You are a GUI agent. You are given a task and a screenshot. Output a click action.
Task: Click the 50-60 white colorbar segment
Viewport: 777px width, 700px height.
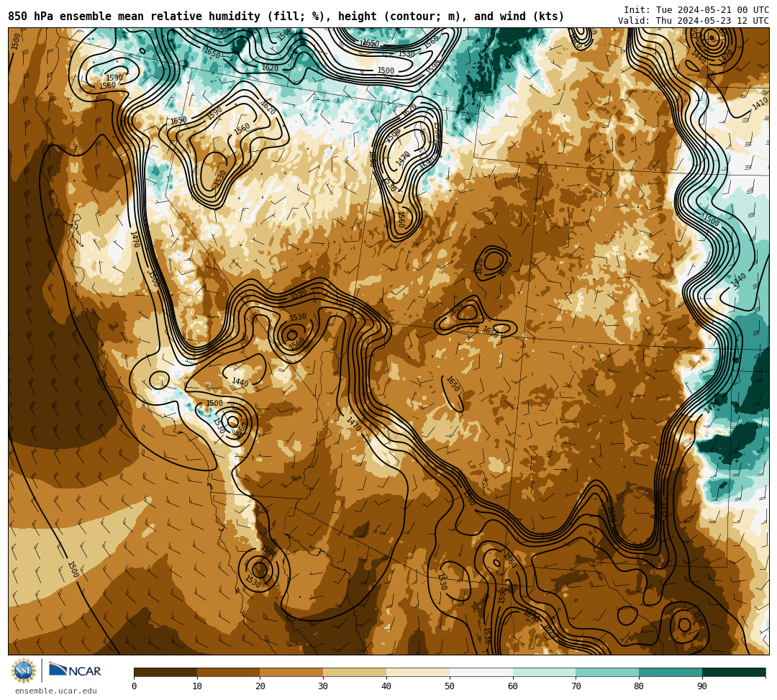pyautogui.click(x=481, y=672)
